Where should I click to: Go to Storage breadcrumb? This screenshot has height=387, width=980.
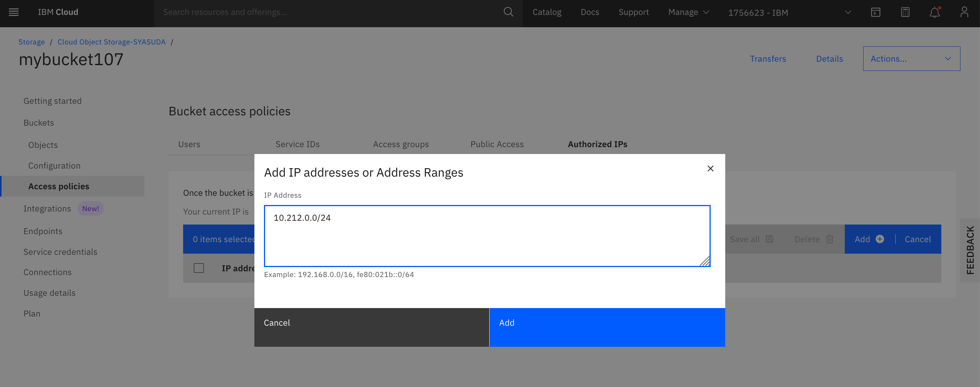point(31,42)
